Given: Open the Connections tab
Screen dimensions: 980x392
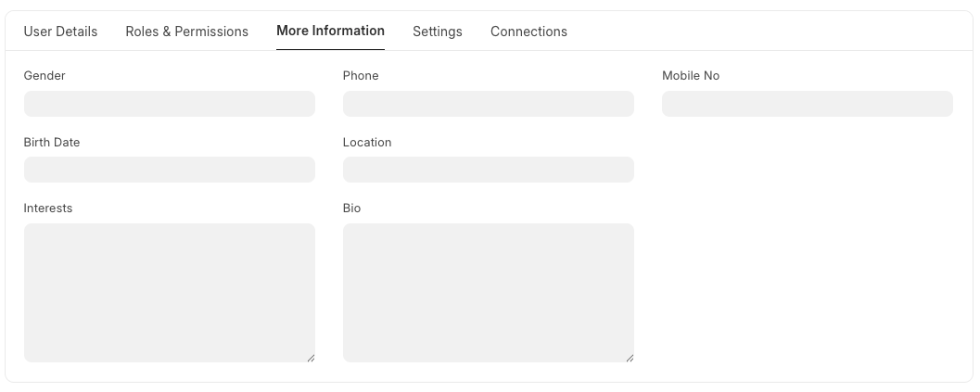Looking at the screenshot, I should 528,32.
